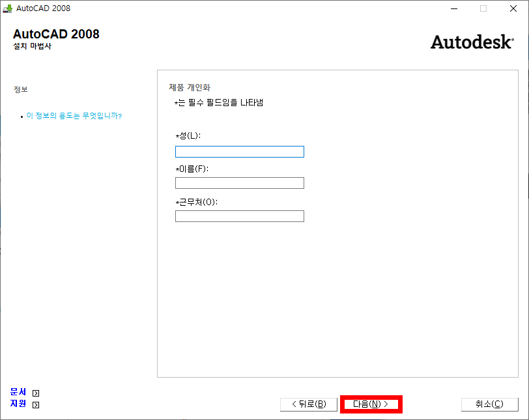Screen dimensions: 529x420
Task: Click the '설치 마법사' subtitle text
Action: (x=32, y=46)
